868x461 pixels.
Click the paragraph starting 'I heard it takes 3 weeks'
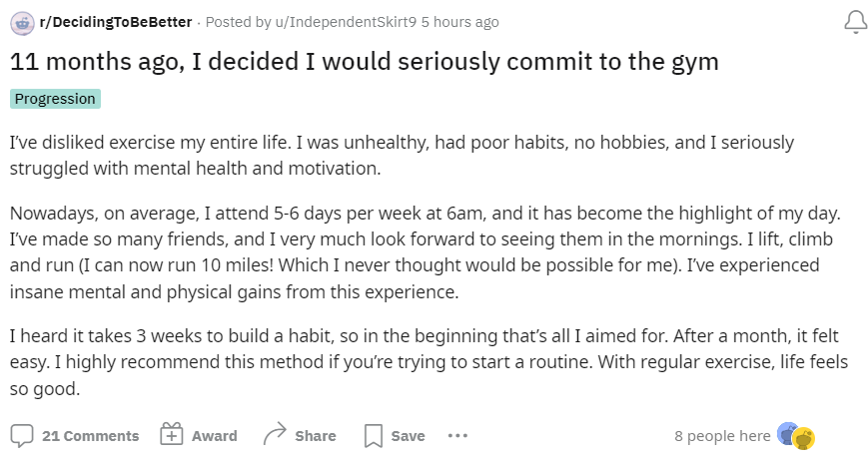coord(429,362)
